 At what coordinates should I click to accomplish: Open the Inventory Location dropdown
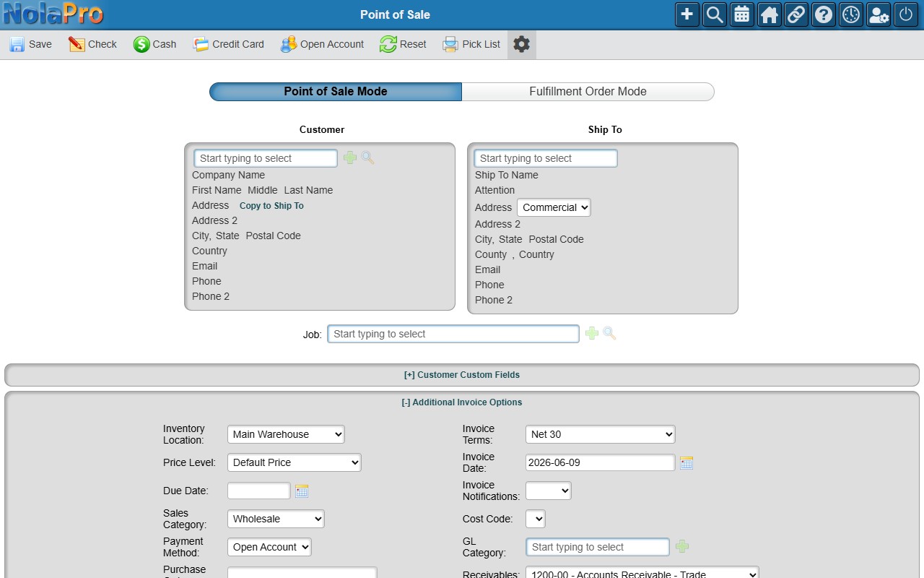tap(286, 434)
